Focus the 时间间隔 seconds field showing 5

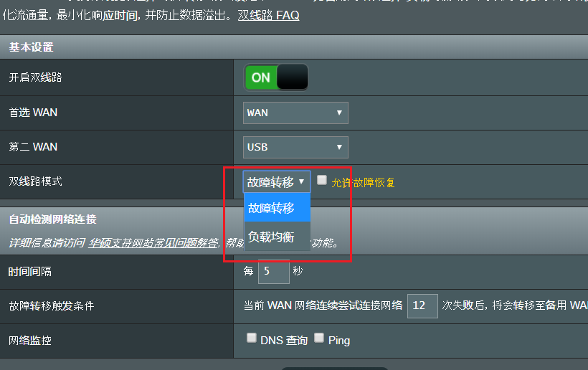274,272
